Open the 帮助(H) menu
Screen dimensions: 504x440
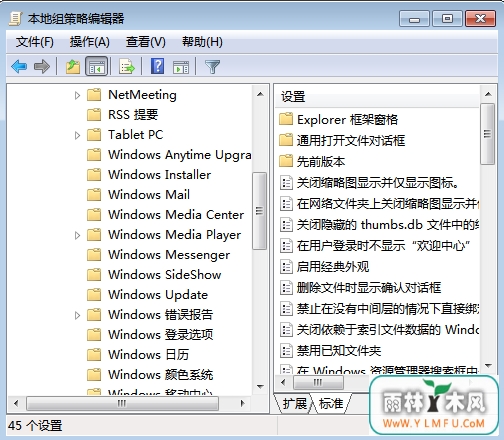tap(202, 42)
